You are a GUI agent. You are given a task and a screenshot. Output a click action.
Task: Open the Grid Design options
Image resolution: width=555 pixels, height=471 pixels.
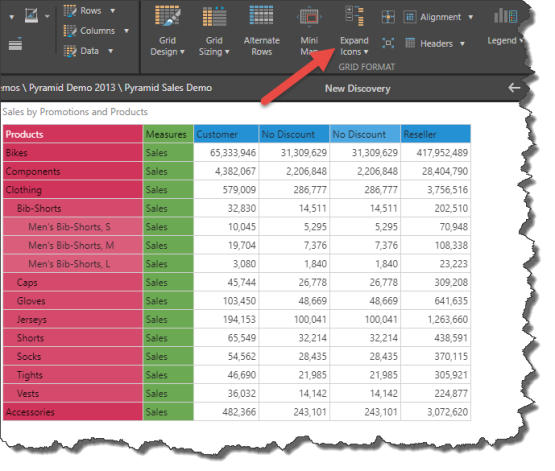click(167, 31)
